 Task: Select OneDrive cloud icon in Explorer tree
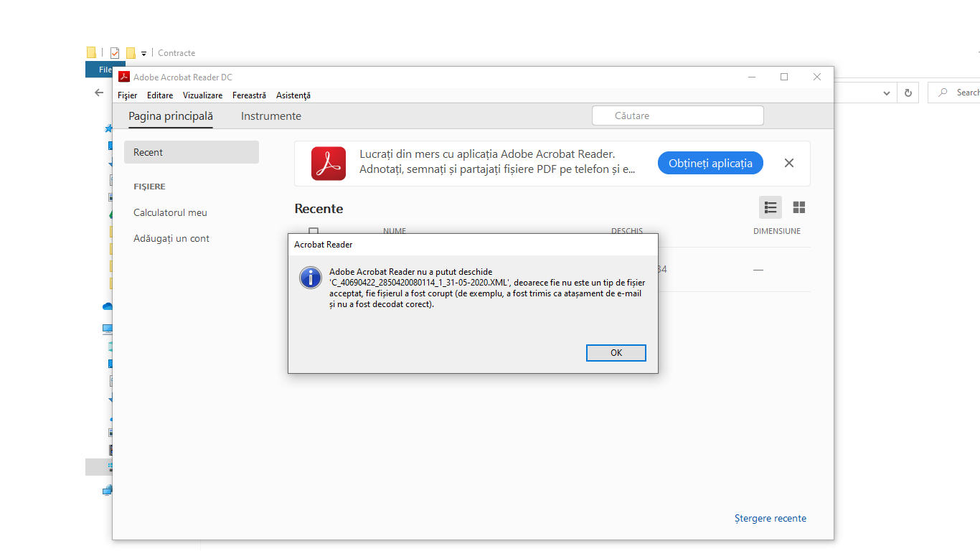click(108, 306)
